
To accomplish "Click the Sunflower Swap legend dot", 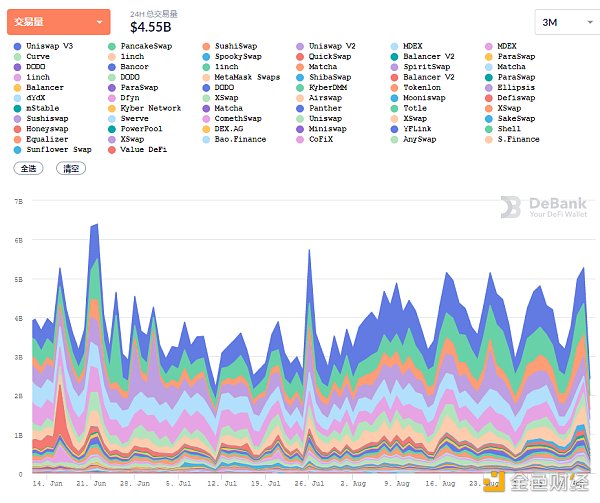I will [x=16, y=149].
